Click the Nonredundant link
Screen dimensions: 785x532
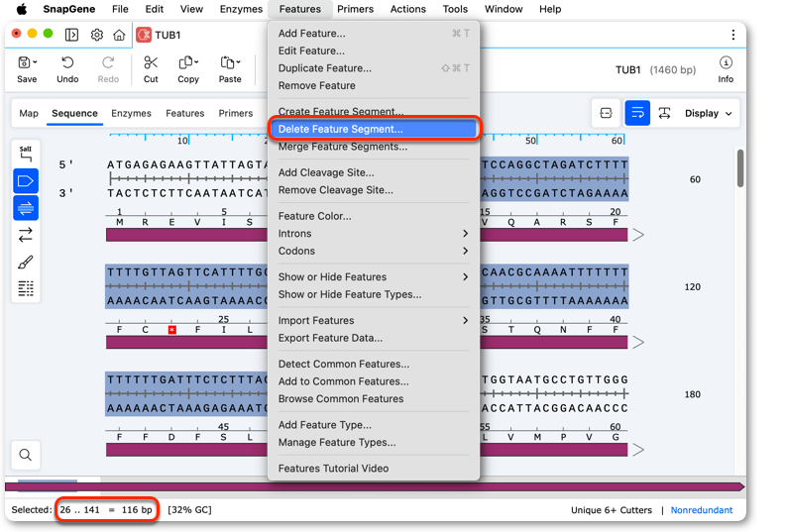702,510
